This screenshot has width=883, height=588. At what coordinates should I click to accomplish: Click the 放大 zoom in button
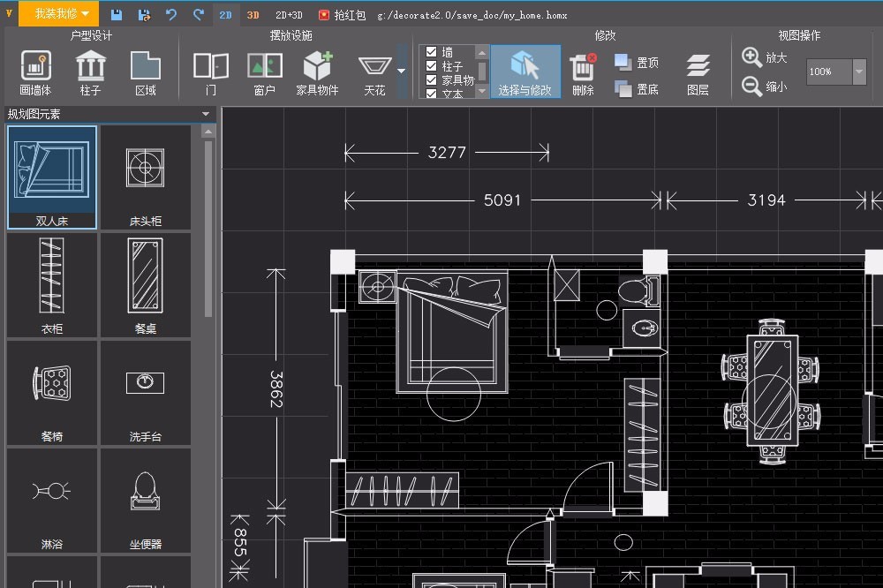[x=765, y=57]
